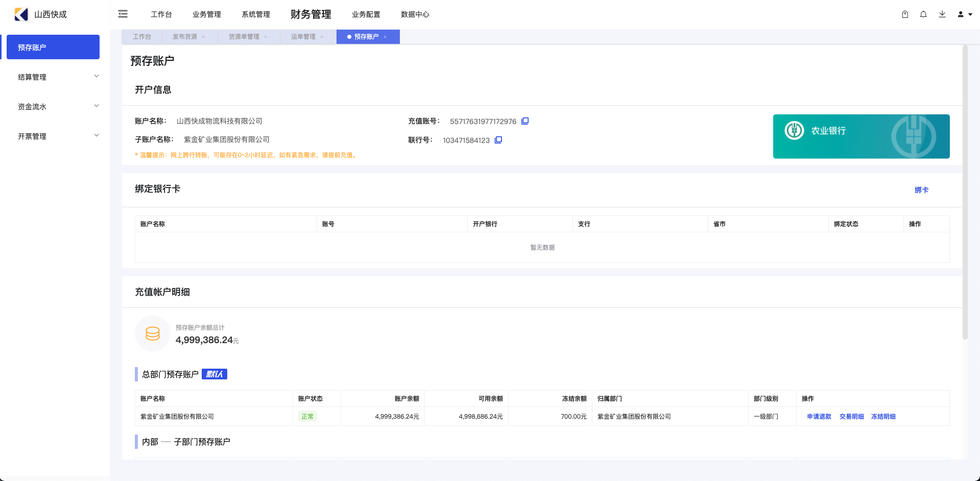
Task: Open the 数据中心 top menu
Action: [x=415, y=14]
